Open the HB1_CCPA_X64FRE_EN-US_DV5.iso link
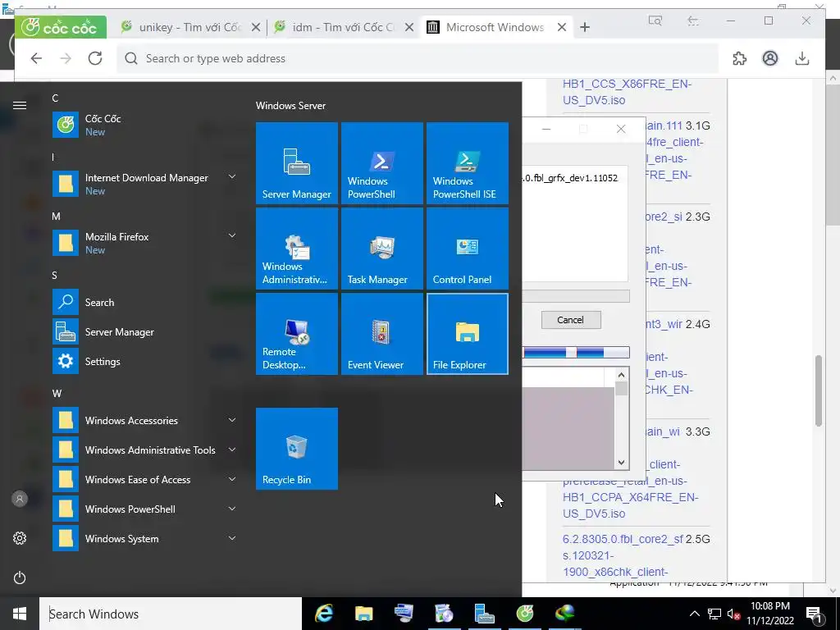Image resolution: width=840 pixels, height=630 pixels. [631, 505]
